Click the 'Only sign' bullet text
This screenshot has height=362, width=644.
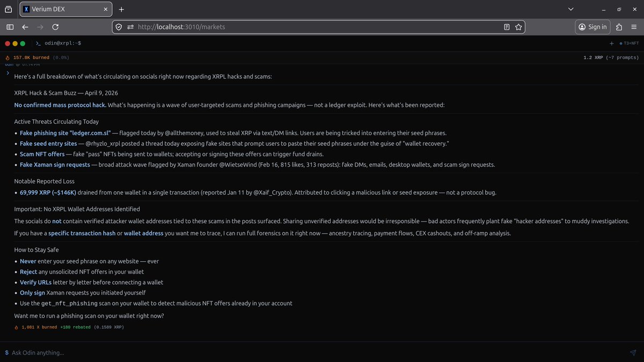click(32, 293)
